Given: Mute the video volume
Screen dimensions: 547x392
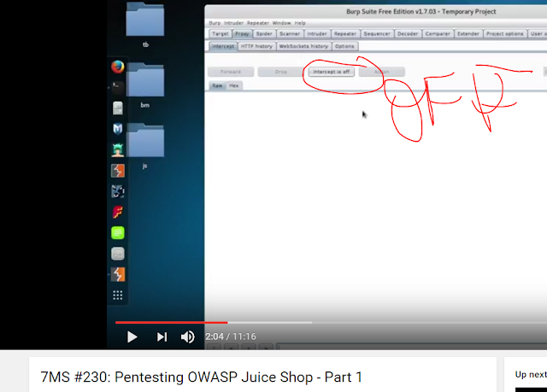Looking at the screenshot, I should tap(188, 336).
